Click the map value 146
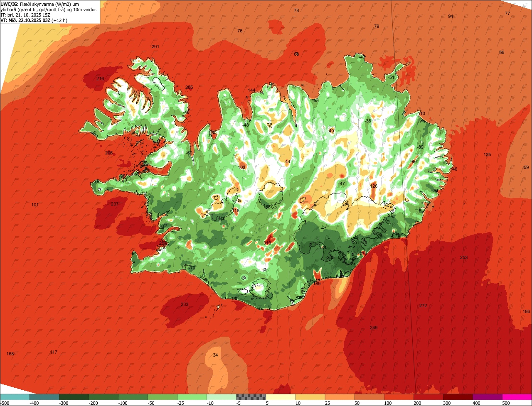Viewport: 532px width, 406px height. tap(453, 169)
